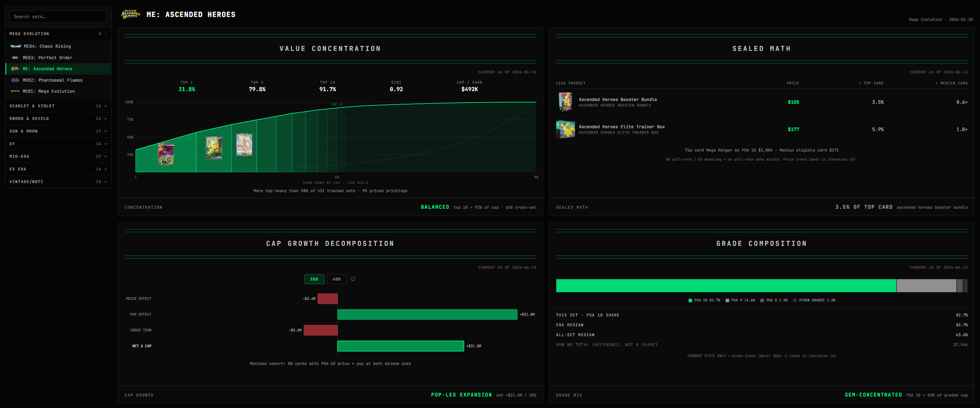
Task: Click the Net Δ Cap green bar
Action: 401,346
